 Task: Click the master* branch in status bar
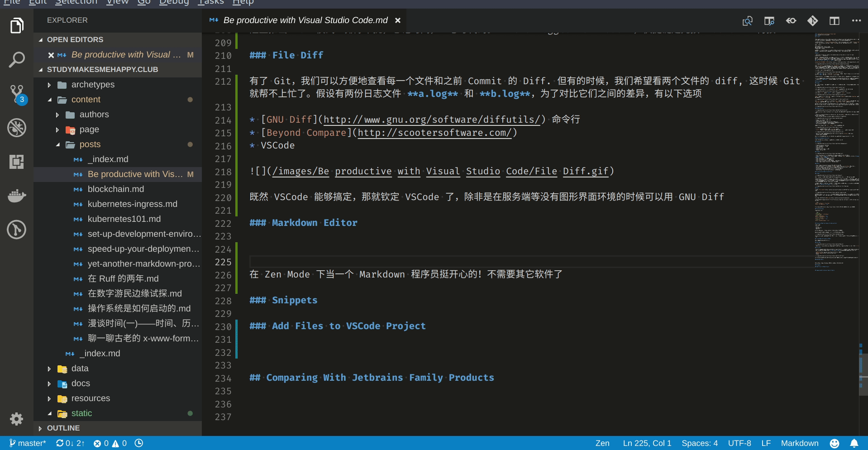coord(28,443)
